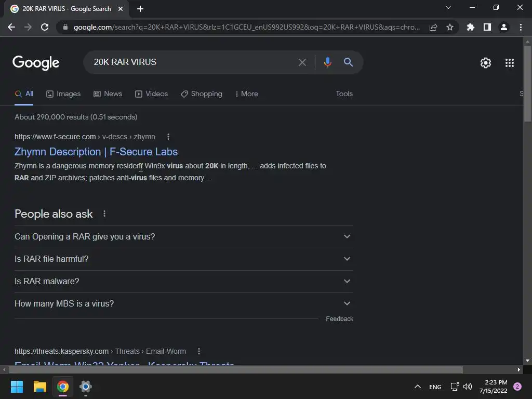Viewport: 532px width, 399px height.
Task: Expand 'Can Opening a RAR give you a virus?'
Action: (183, 237)
